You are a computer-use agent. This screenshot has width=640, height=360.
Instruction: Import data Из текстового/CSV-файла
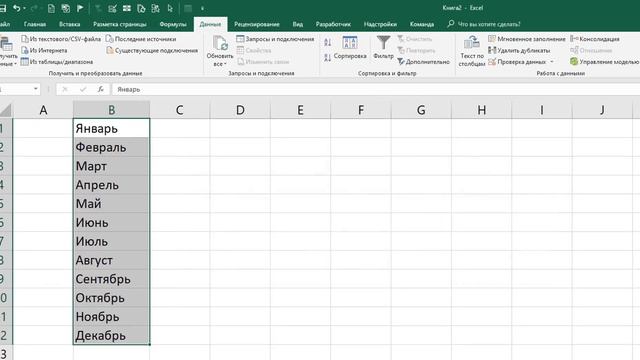(61, 39)
